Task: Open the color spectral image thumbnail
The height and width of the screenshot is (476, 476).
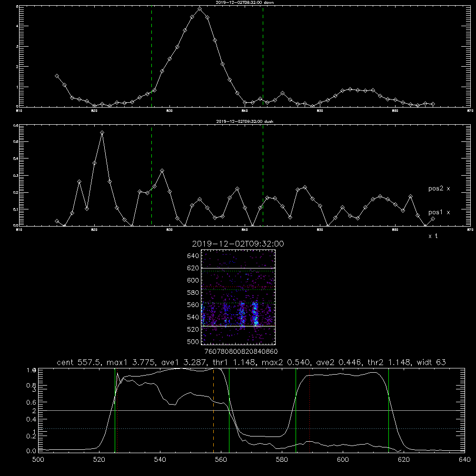Action: (x=238, y=297)
